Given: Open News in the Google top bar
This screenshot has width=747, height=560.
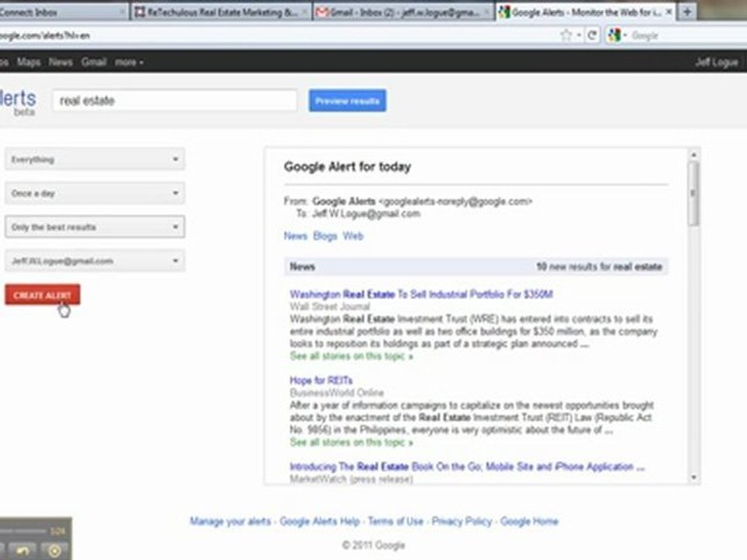Looking at the screenshot, I should click(61, 62).
